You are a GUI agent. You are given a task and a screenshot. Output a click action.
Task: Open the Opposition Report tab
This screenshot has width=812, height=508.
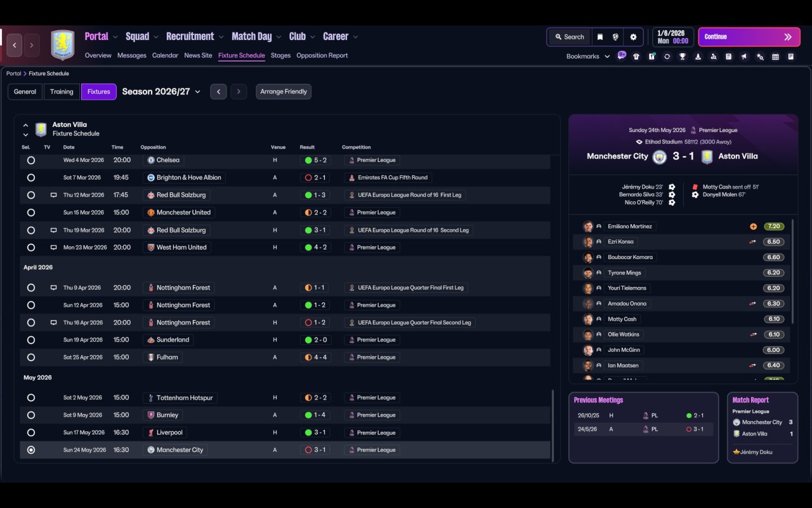coord(322,55)
